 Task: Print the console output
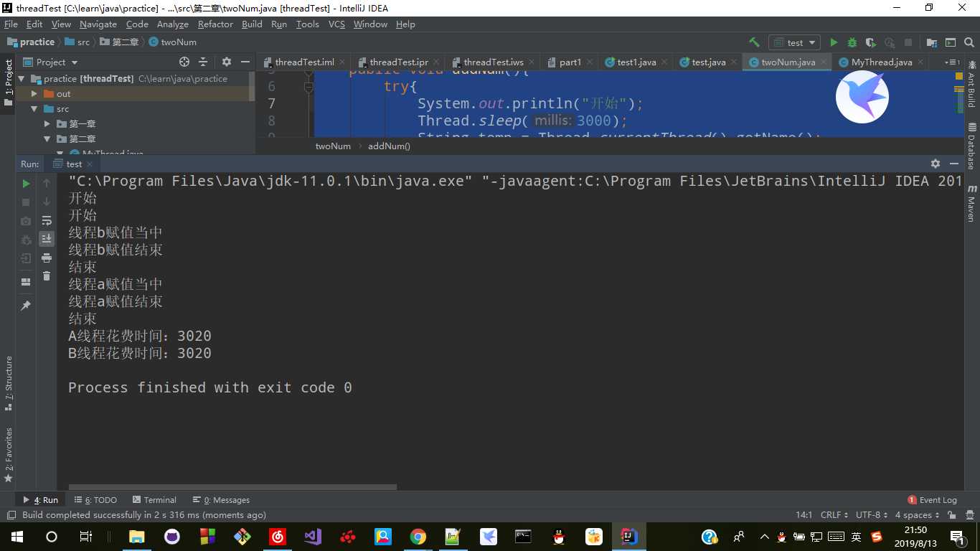pos(47,258)
